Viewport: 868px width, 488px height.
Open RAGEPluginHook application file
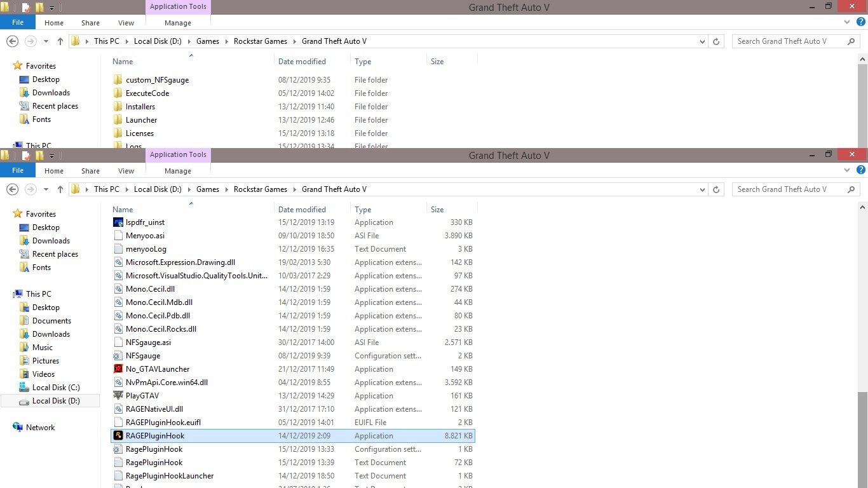292,436
